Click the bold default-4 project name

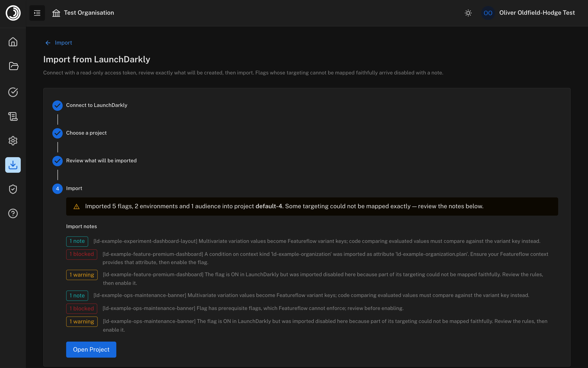point(269,206)
